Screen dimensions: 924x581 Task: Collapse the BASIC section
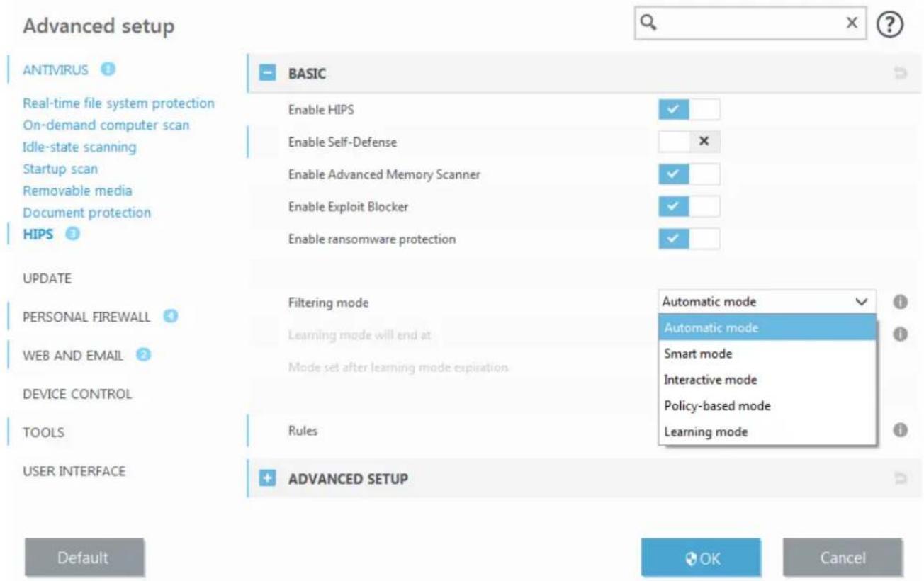(268, 73)
